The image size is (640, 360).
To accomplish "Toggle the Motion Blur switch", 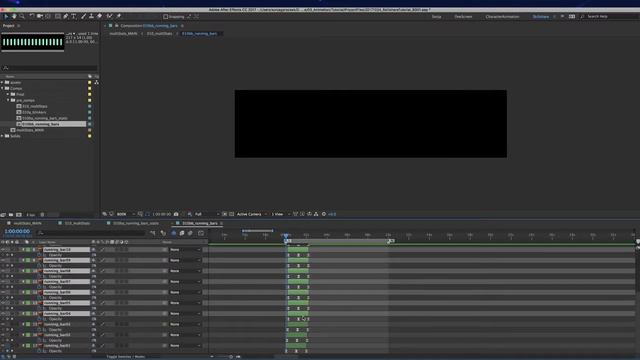I will tap(190, 233).
